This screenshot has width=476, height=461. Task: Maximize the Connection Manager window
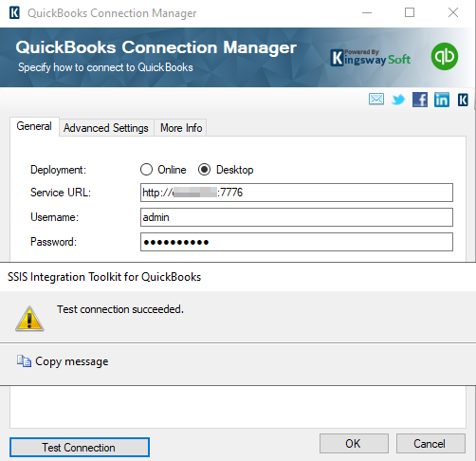click(410, 13)
